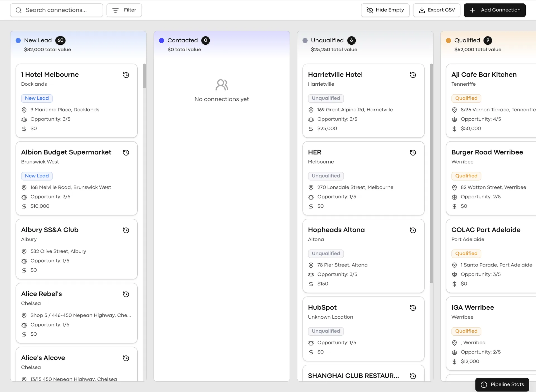Click '169 Great Alpine Rd, Harrietville' address

point(355,110)
